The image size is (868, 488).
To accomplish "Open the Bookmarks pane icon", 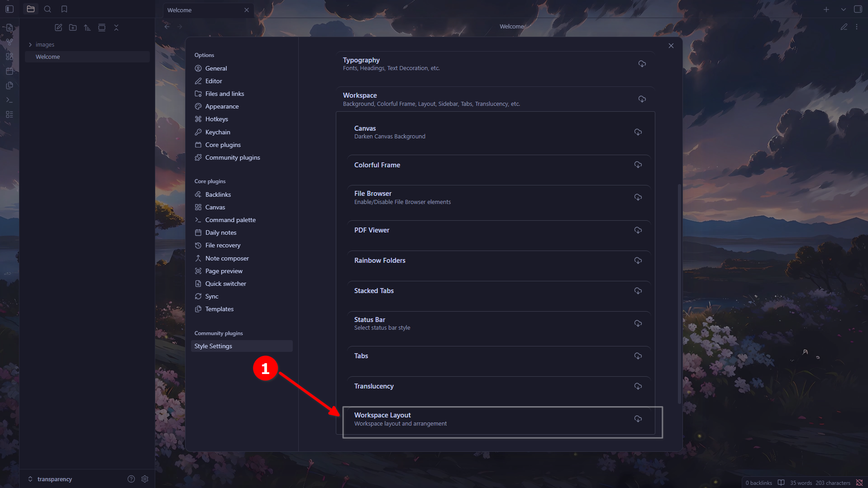I will pyautogui.click(x=64, y=9).
